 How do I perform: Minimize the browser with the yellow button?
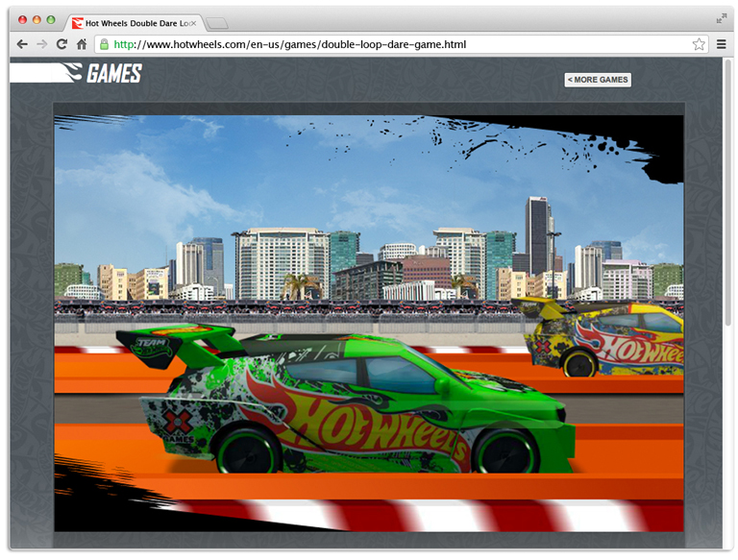click(37, 19)
